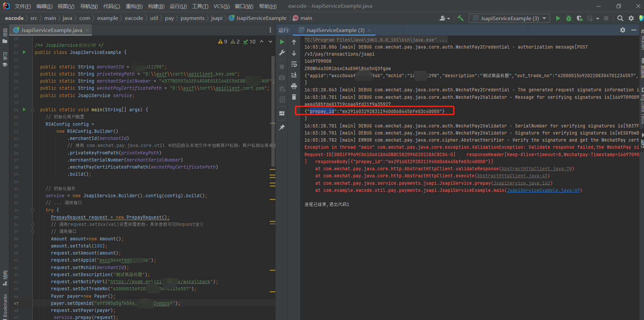Run with coverage using the shield icon
This screenshot has height=320, width=644.
tap(580, 18)
